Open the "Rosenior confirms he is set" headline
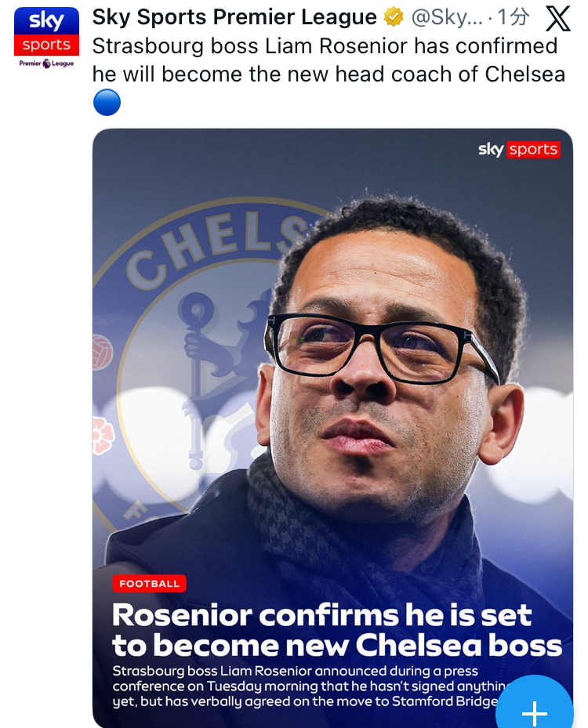This screenshot has height=728, width=588. (x=321, y=615)
